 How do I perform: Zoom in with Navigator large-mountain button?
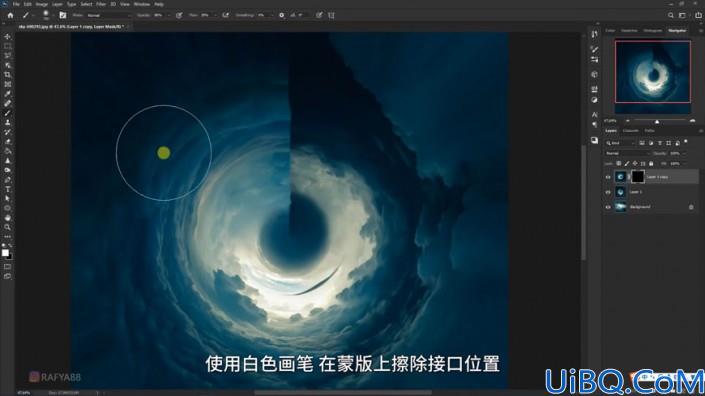[692, 121]
